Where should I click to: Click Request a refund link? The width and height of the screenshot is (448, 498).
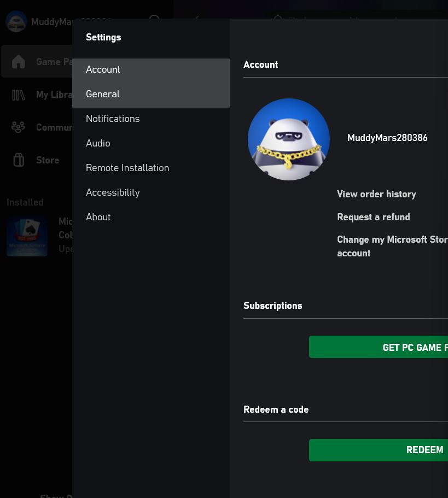coord(373,217)
